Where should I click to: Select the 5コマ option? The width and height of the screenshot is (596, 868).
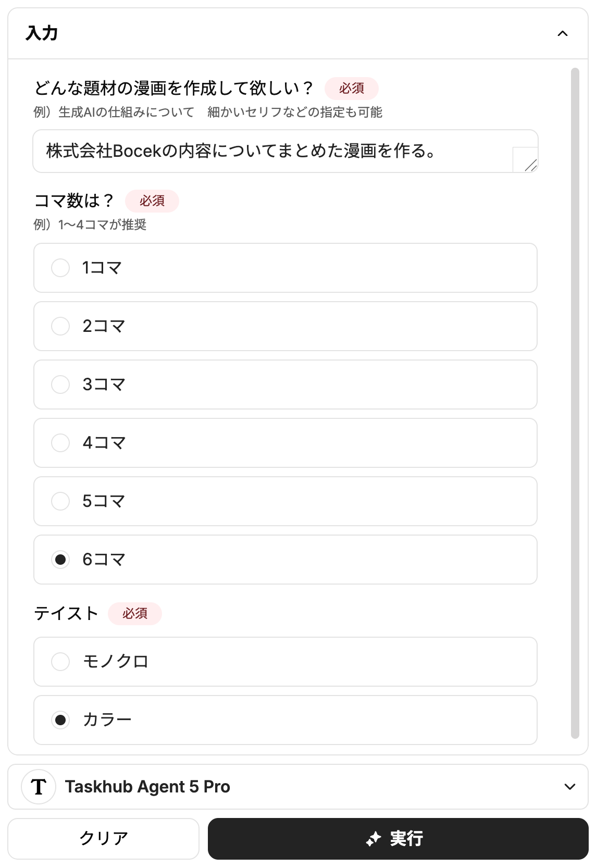pos(60,501)
